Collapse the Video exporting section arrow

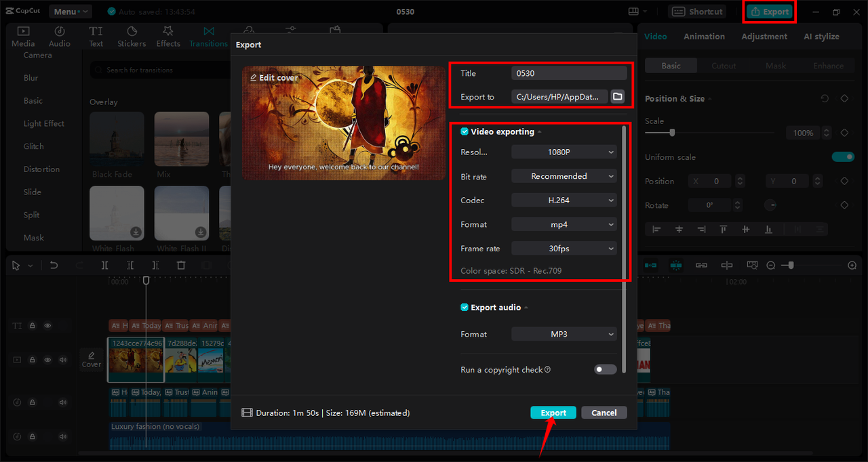[540, 133]
